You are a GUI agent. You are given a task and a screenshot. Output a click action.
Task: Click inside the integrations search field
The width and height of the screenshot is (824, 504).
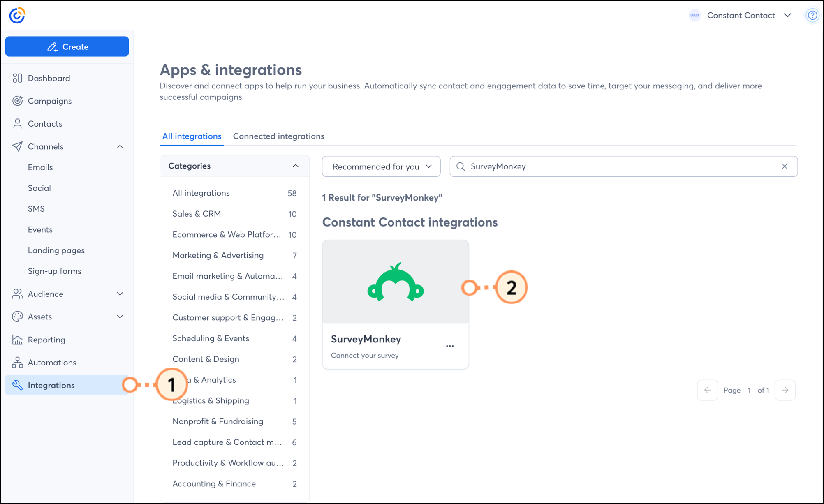(x=617, y=166)
